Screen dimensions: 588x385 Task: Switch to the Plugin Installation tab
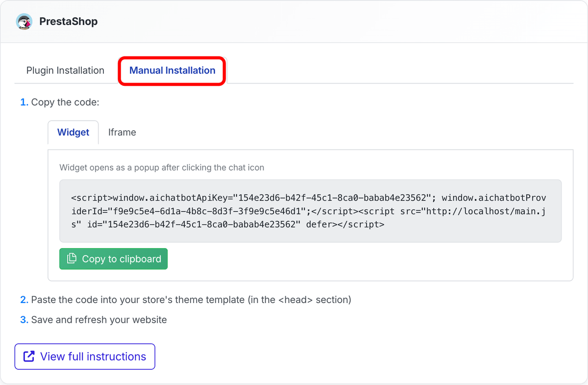(65, 70)
